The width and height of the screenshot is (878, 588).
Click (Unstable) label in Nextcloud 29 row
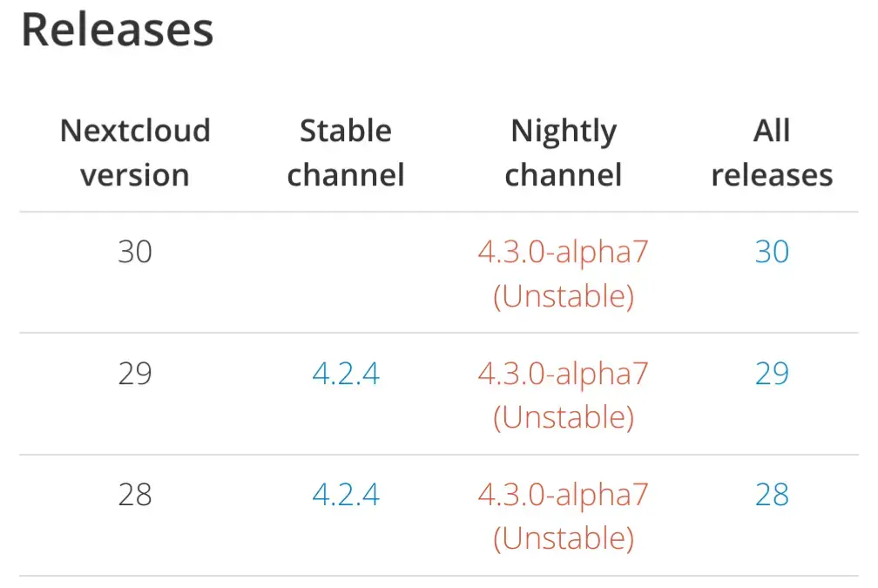(x=564, y=417)
